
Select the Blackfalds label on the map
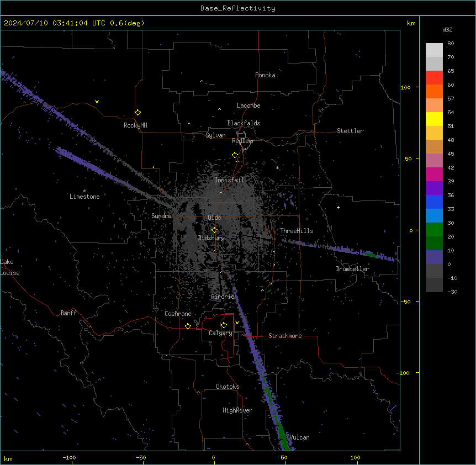point(244,123)
